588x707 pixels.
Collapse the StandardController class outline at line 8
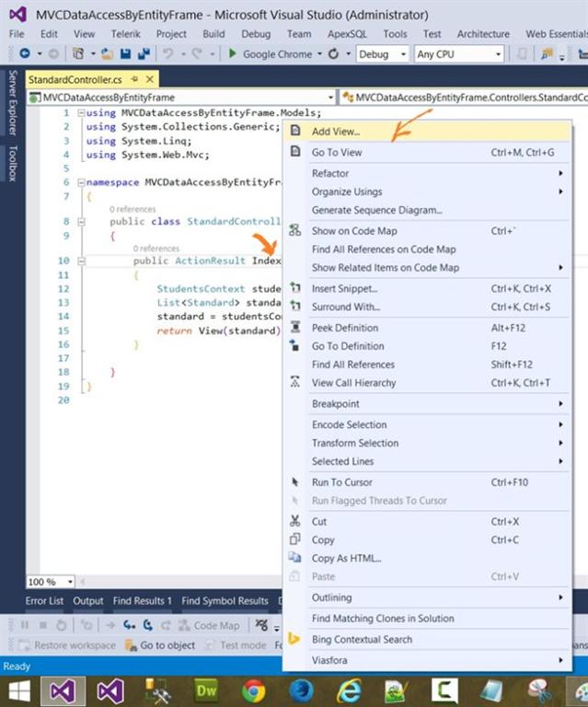click(x=81, y=221)
